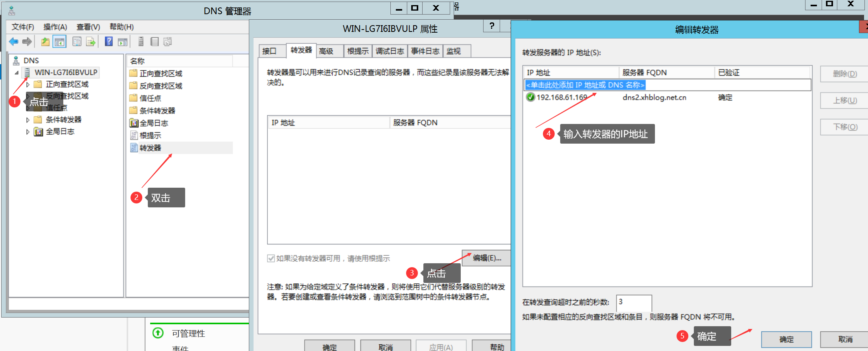
Task: Click the multiple records toolbar icon
Action: (167, 42)
